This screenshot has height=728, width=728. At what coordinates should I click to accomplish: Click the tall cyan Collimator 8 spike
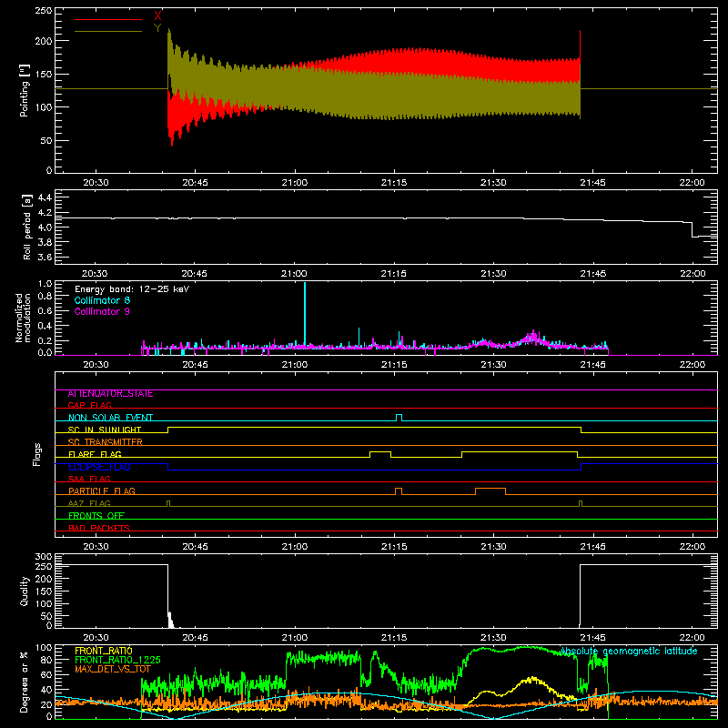point(305,313)
